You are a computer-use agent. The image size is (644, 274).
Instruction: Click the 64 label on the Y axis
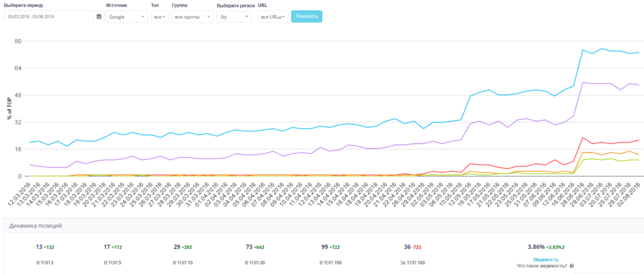pos(18,68)
